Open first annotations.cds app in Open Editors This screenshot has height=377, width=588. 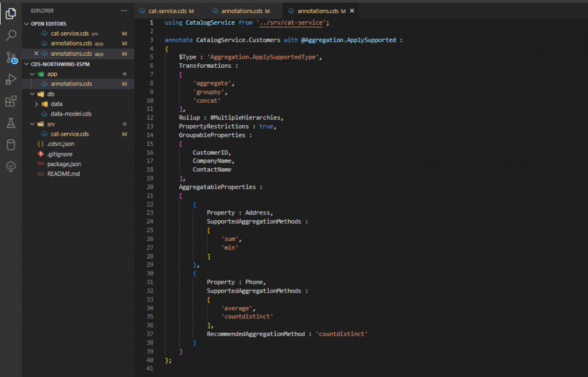(x=78, y=44)
